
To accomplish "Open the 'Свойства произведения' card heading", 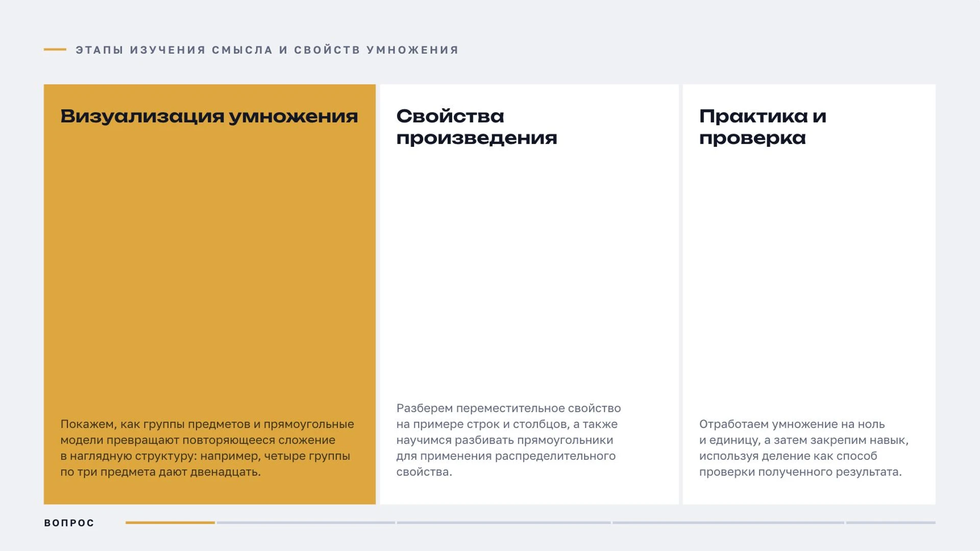I will pos(476,127).
